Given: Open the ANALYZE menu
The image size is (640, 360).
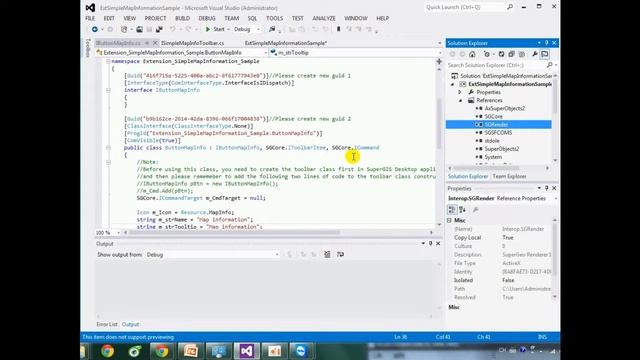Looking at the screenshot, I should click(x=324, y=18).
